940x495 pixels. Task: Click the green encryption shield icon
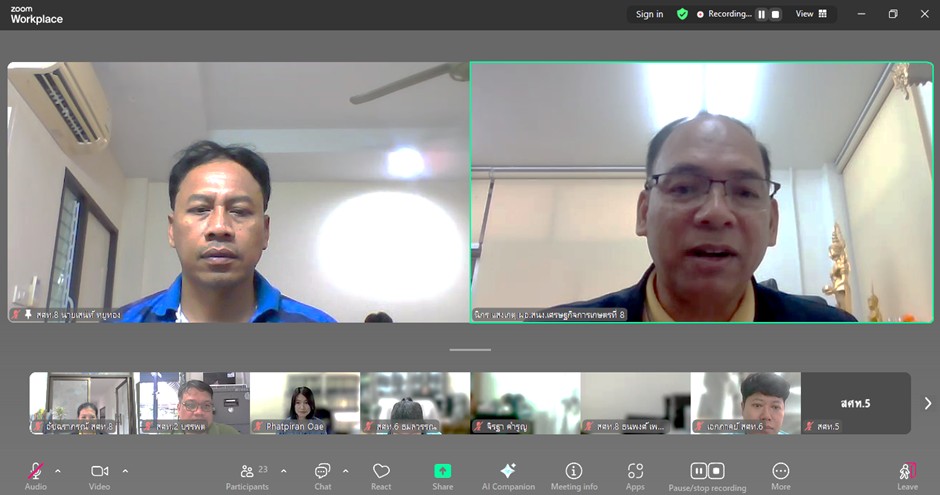tap(682, 14)
